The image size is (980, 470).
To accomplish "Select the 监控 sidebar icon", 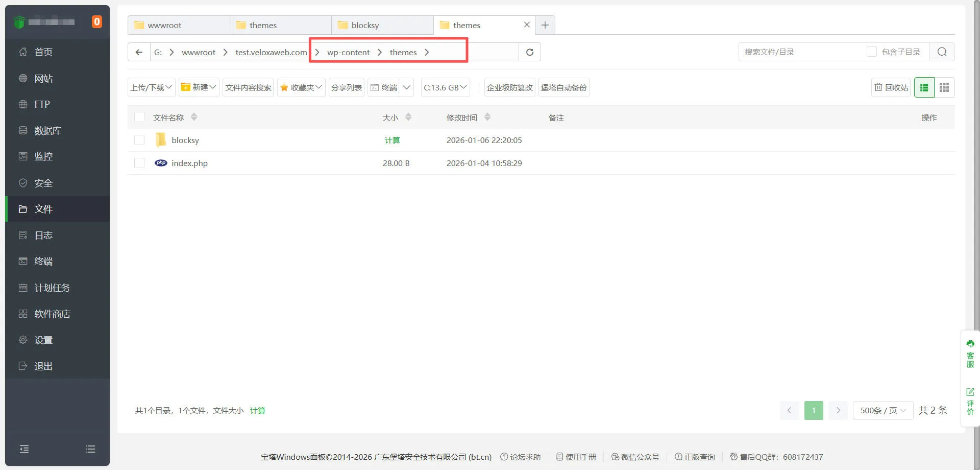I will click(43, 156).
